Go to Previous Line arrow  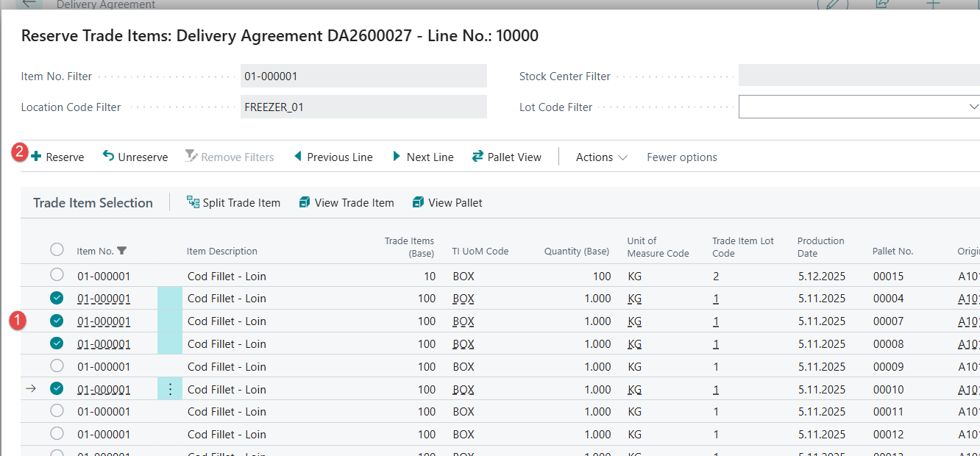coord(298,157)
